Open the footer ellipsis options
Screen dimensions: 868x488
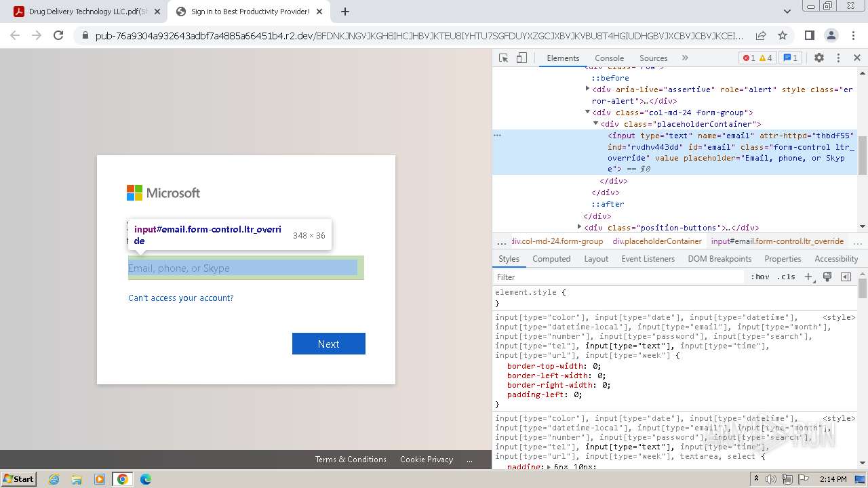tap(469, 460)
